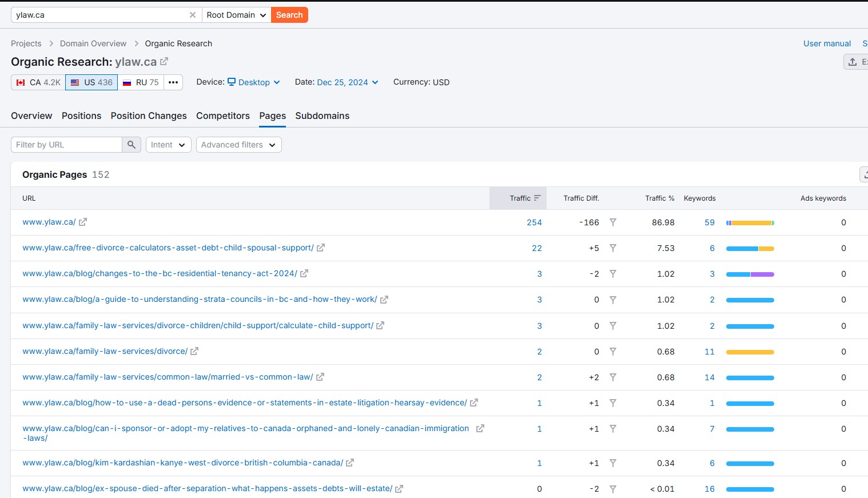Click the magnifier icon in URL filter
This screenshot has height=498, width=868.
click(x=131, y=145)
